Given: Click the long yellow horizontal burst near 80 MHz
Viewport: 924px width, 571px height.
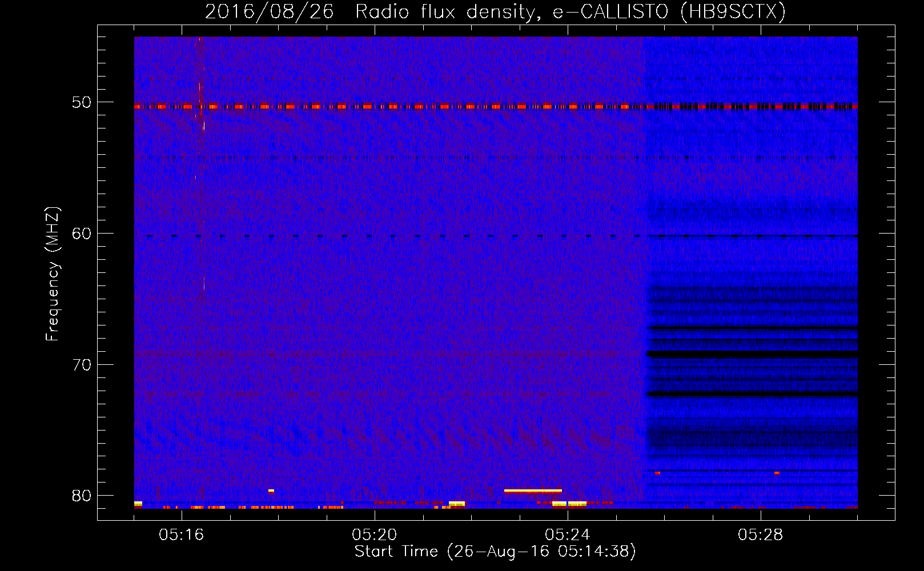Looking at the screenshot, I should 533,490.
